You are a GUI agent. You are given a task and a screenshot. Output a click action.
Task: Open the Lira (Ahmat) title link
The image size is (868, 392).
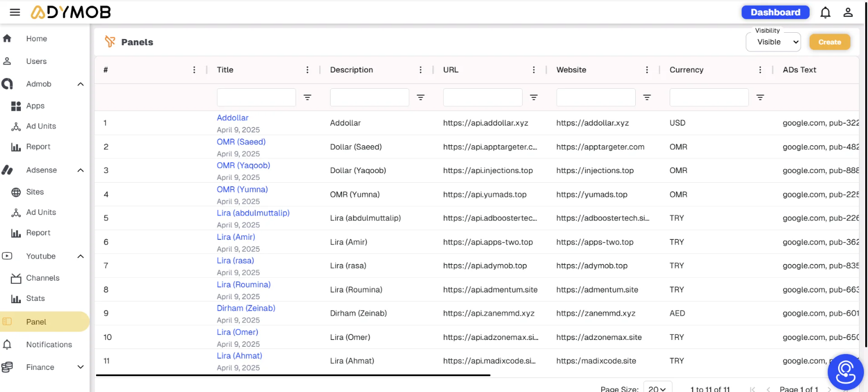(240, 355)
